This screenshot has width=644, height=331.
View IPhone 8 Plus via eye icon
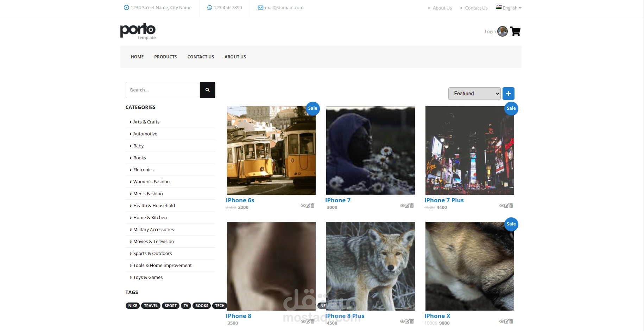coord(402,322)
